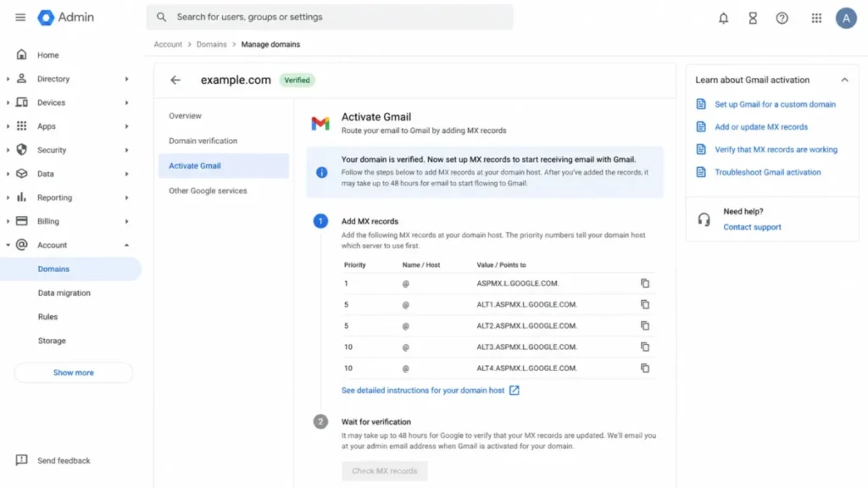Image resolution: width=868 pixels, height=488 pixels.
Task: Open Storage in the sidebar
Action: [x=52, y=341]
